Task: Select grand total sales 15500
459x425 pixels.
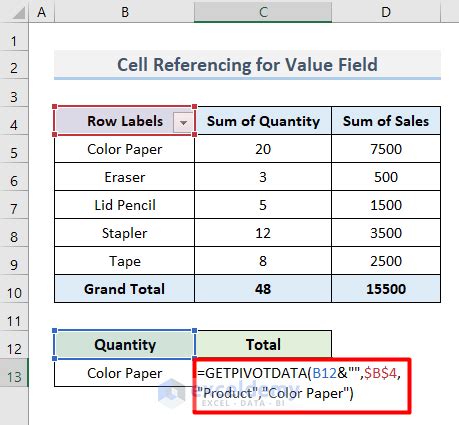Action: click(x=386, y=289)
